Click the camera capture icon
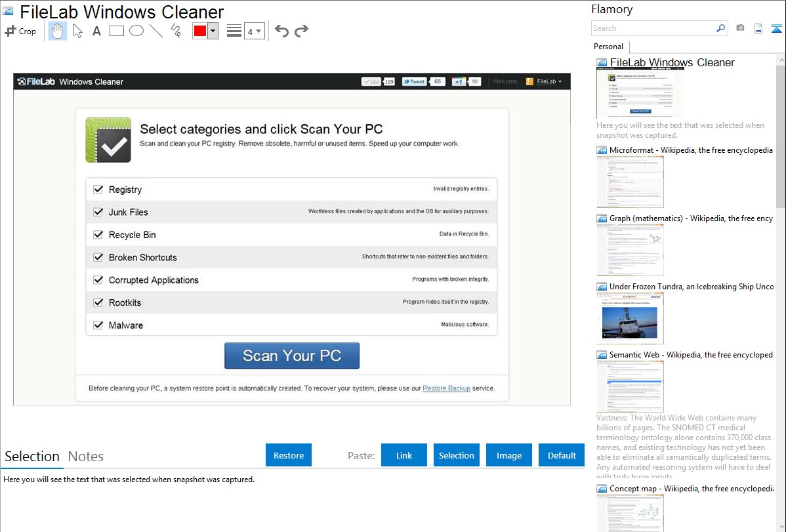The width and height of the screenshot is (786, 532). coord(740,28)
